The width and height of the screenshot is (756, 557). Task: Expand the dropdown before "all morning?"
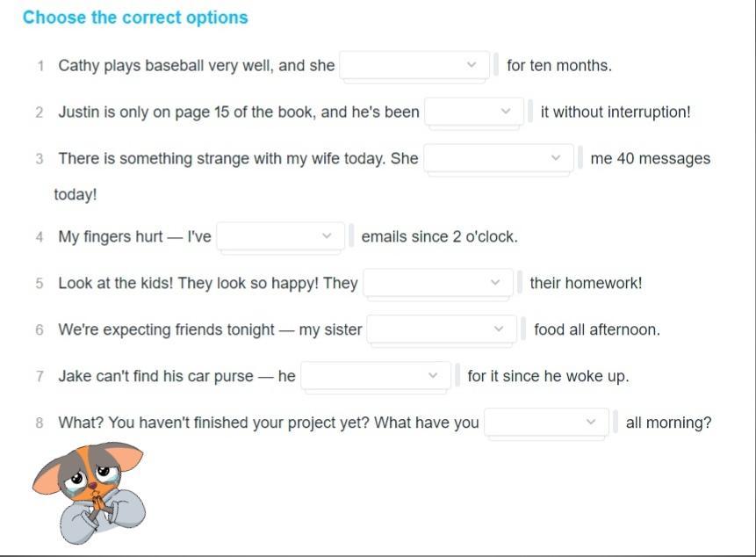544,423
